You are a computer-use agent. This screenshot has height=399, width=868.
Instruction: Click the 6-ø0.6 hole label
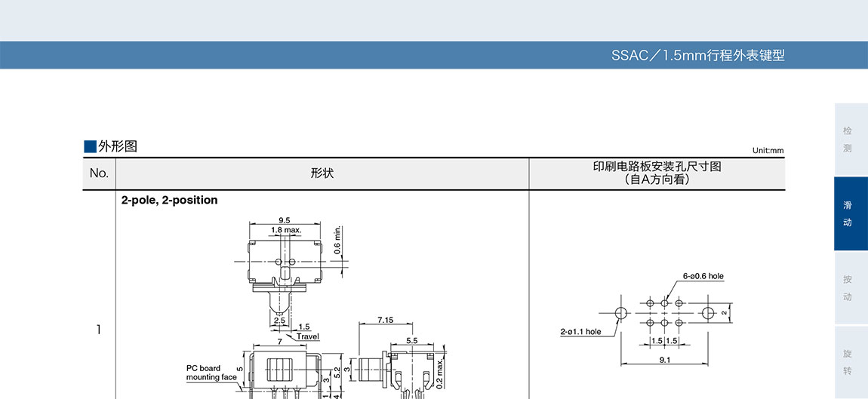tap(703, 276)
